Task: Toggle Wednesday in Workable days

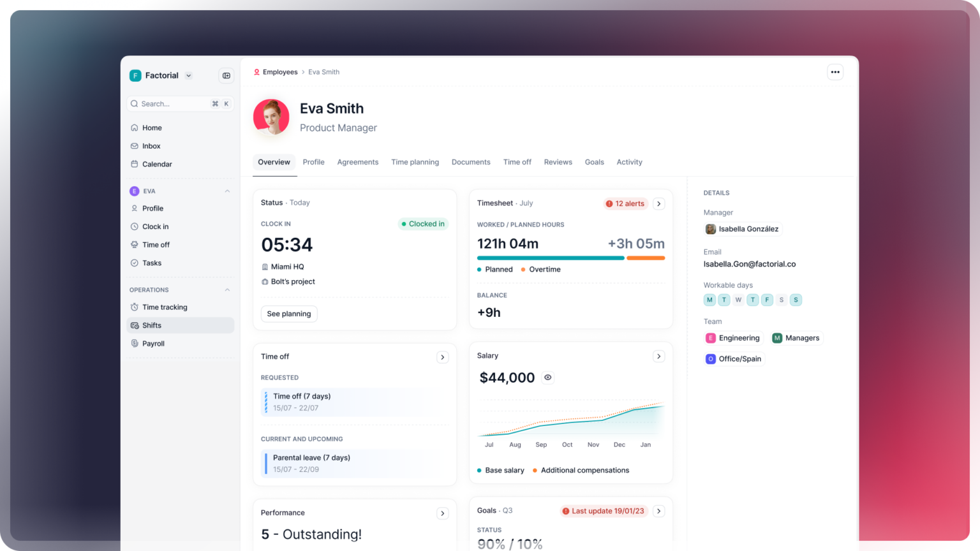Action: [738, 300]
